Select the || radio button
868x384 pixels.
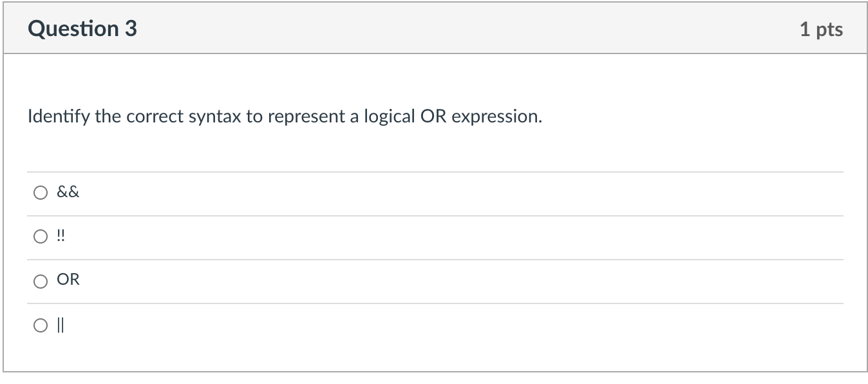tap(40, 324)
